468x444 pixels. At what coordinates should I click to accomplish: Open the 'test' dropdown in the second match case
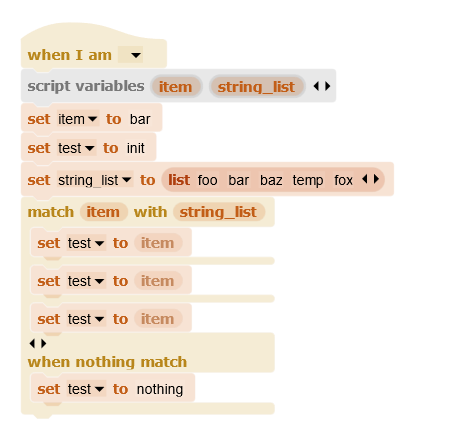(86, 281)
